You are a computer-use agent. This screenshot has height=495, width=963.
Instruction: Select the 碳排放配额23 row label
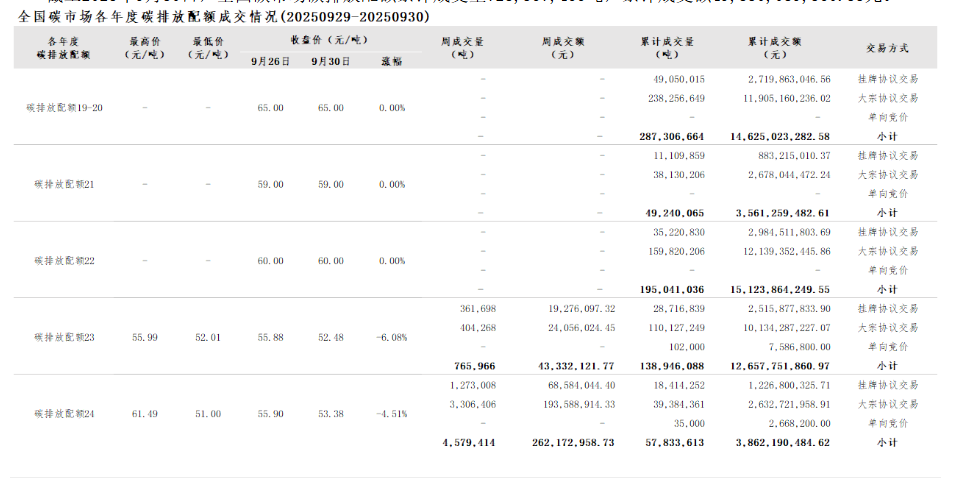coord(64,337)
